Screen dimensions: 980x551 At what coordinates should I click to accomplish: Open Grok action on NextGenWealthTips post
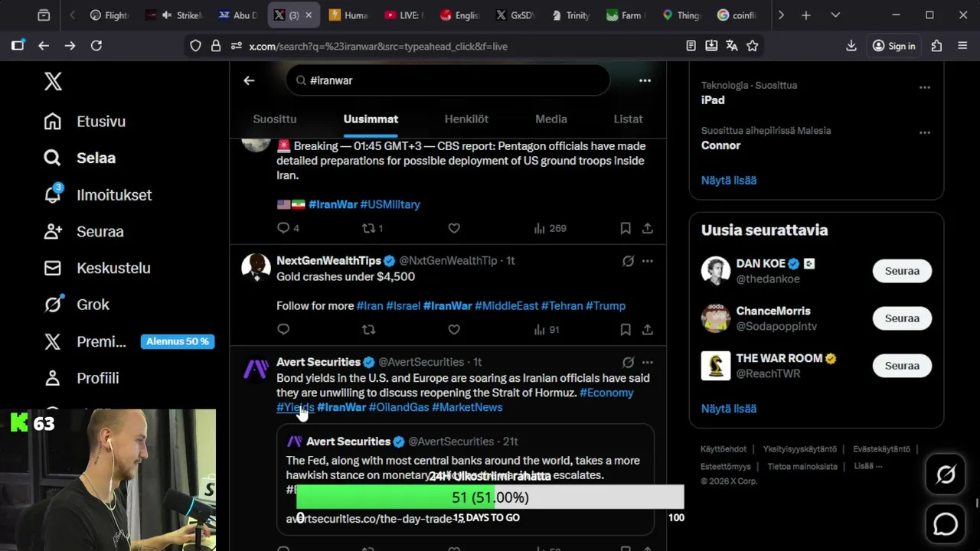628,261
